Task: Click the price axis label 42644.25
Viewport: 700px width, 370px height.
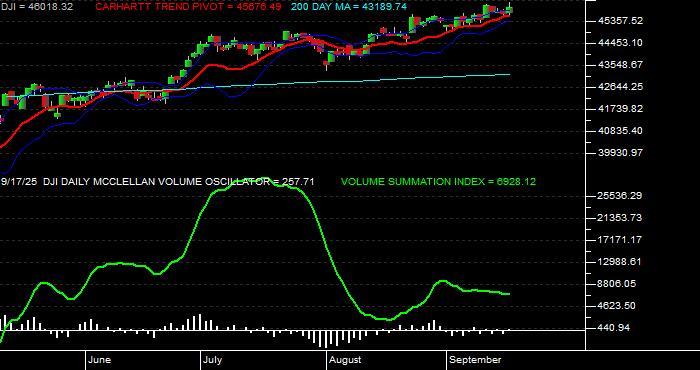Action: (620, 87)
